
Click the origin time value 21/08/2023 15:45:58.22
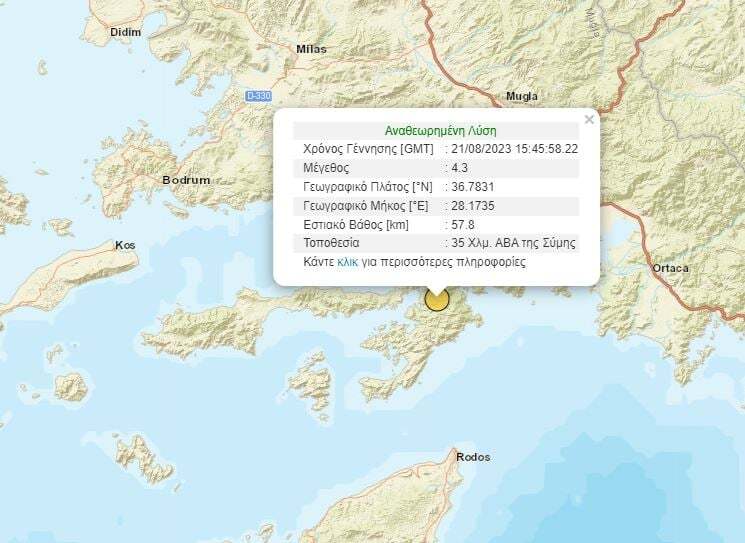(x=514, y=148)
